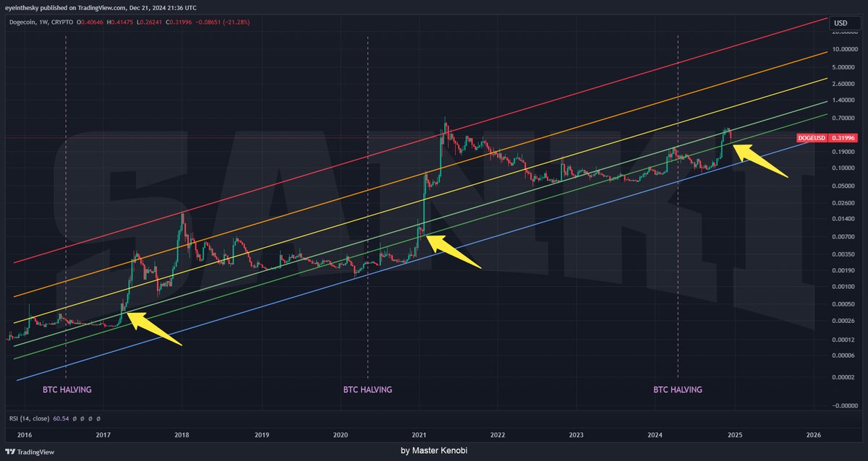
Task: Click the 2017 label on time axis
Action: [103, 435]
